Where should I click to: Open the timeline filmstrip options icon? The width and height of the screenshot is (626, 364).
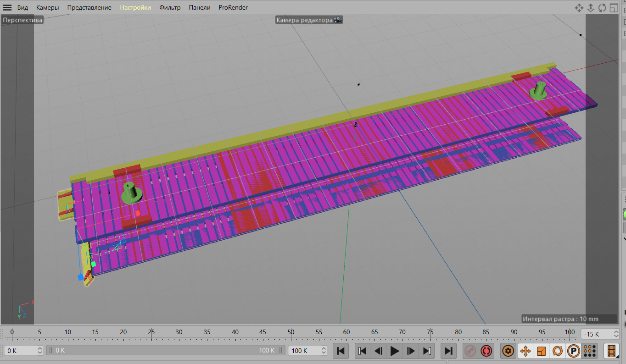[612, 351]
